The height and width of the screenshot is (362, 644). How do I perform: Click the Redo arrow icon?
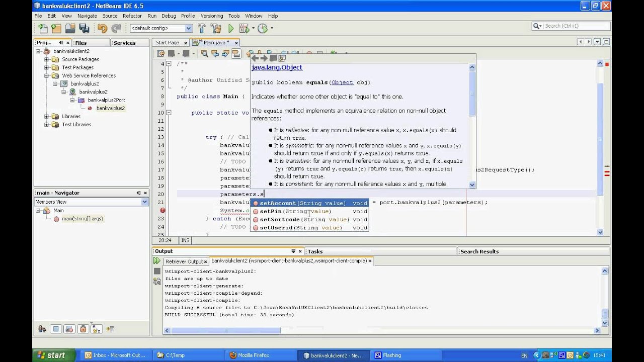click(116, 29)
